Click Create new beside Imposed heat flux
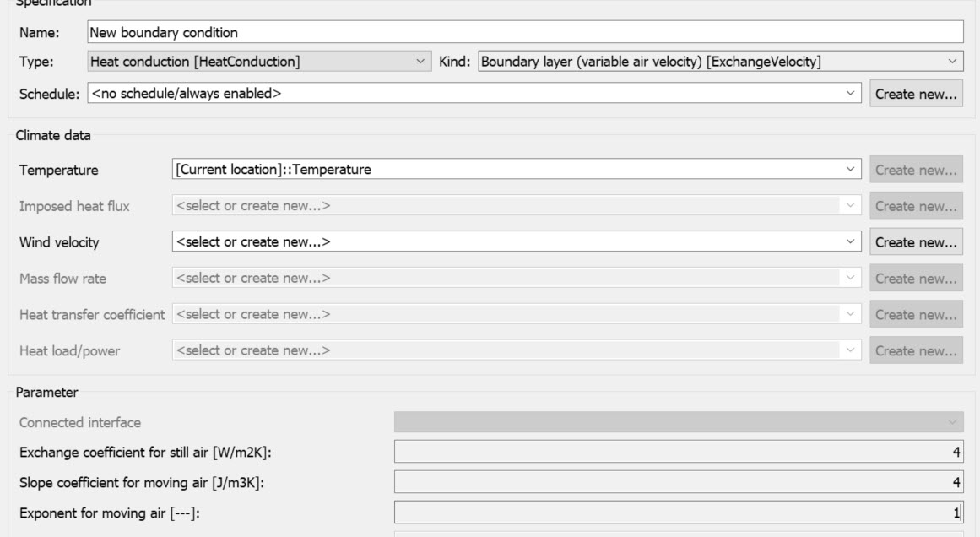This screenshot has width=980, height=537. (x=916, y=206)
